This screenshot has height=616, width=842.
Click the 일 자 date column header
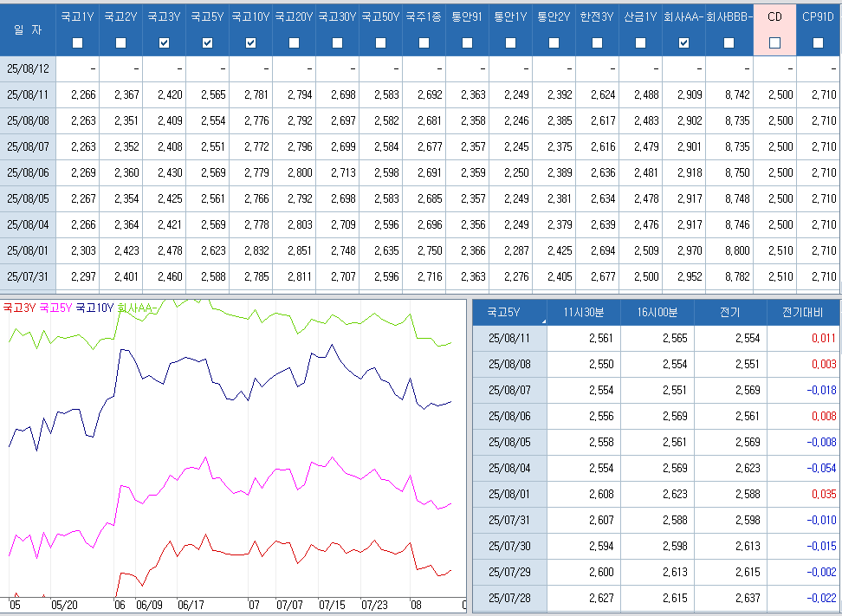click(27, 29)
